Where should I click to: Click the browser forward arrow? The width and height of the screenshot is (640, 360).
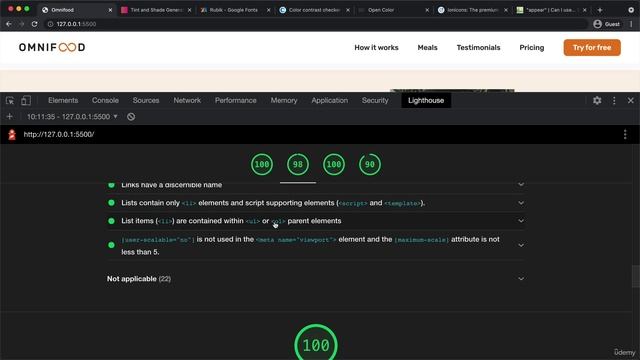(x=21, y=24)
